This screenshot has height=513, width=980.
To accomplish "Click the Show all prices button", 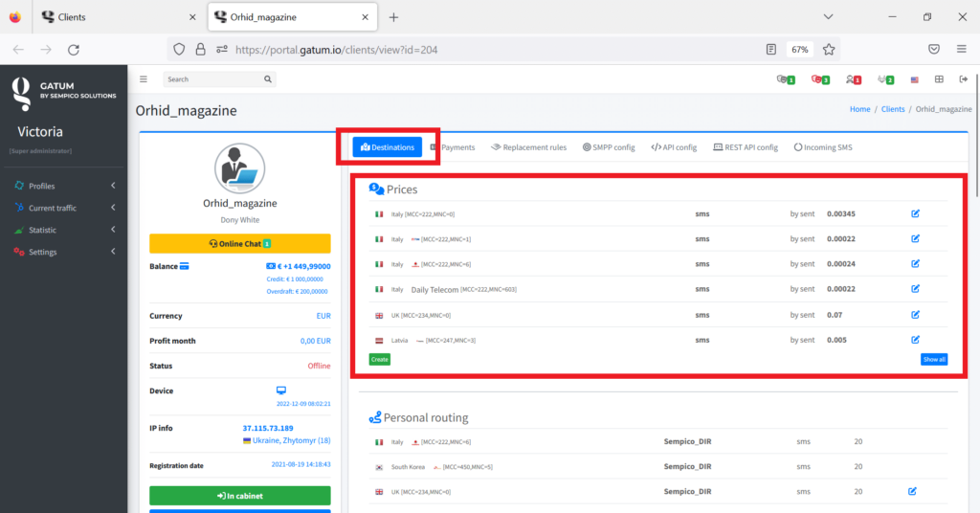I will (x=934, y=359).
